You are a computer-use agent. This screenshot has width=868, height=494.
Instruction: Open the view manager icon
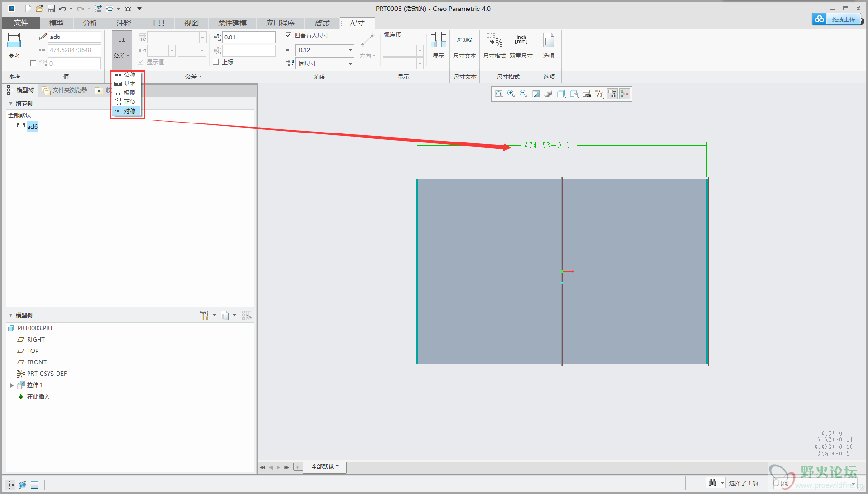[x=574, y=94]
